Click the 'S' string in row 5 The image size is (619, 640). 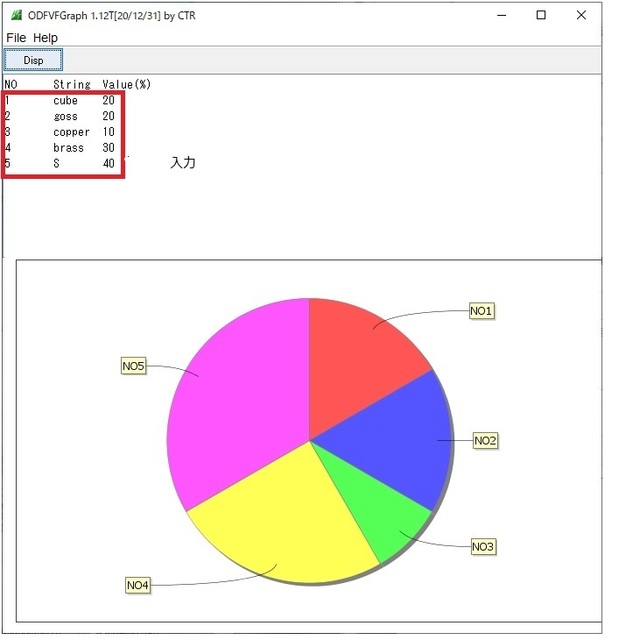(x=56, y=163)
